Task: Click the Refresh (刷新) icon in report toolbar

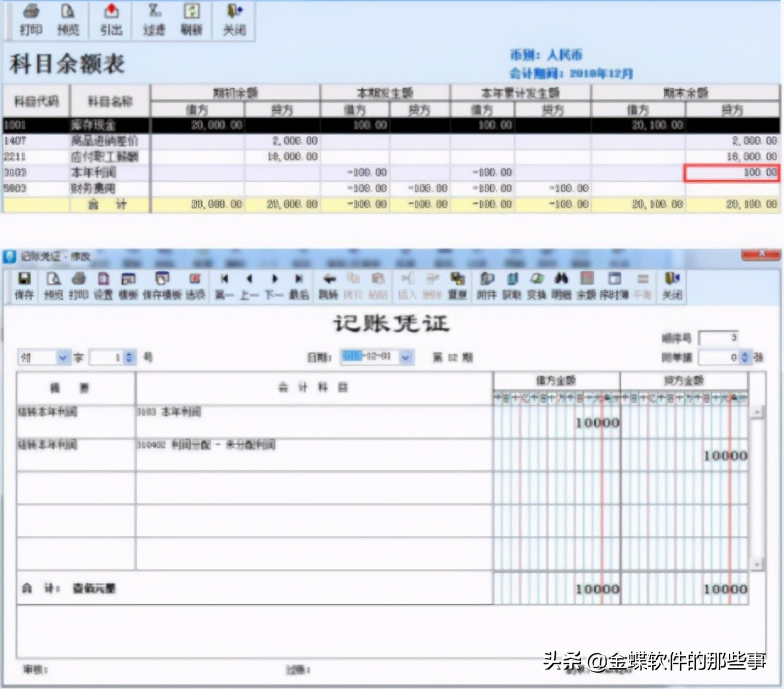Action: (x=191, y=21)
